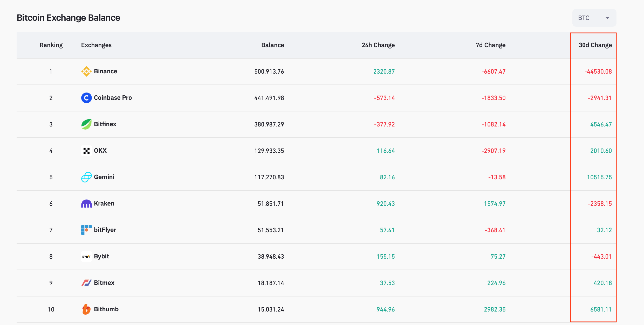This screenshot has width=644, height=325.
Task: Click the Bitfinex leaf logo icon
Action: [86, 124]
